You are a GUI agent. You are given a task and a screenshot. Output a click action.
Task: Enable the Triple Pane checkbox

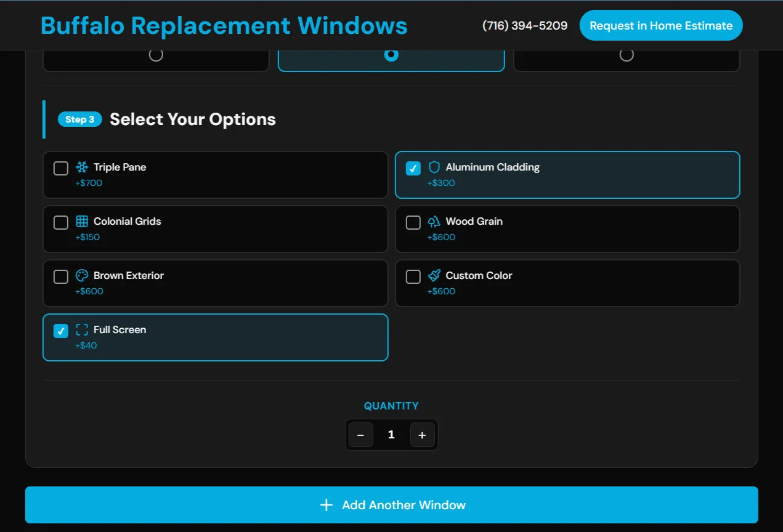(x=61, y=168)
